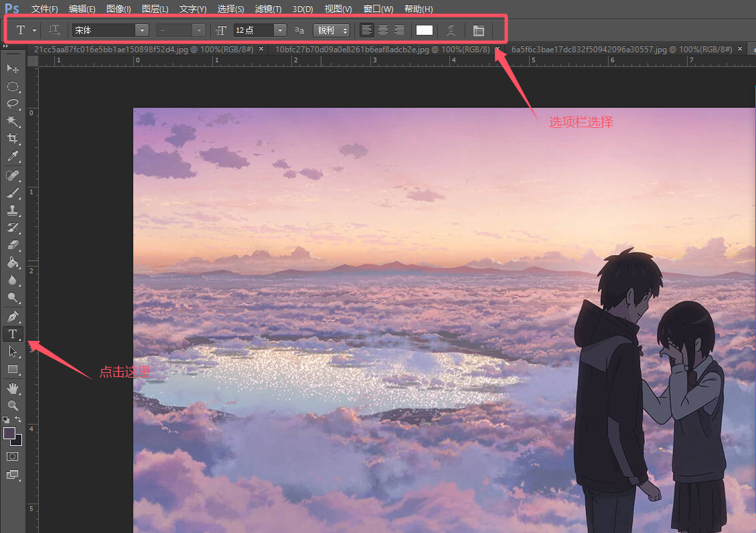The image size is (756, 533).
Task: Select the Horizontal Type tool
Action: [13, 334]
